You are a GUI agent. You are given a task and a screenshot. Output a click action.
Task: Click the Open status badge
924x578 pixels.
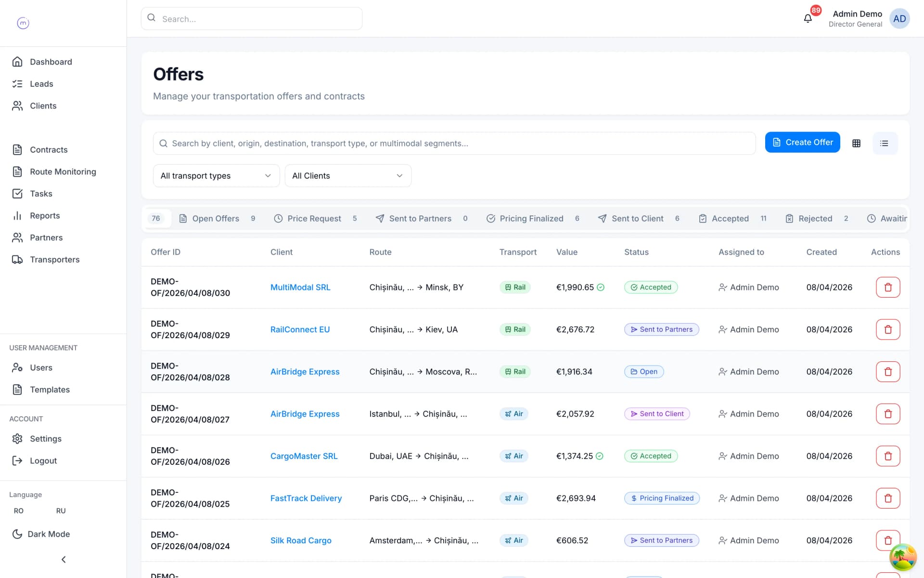click(644, 372)
